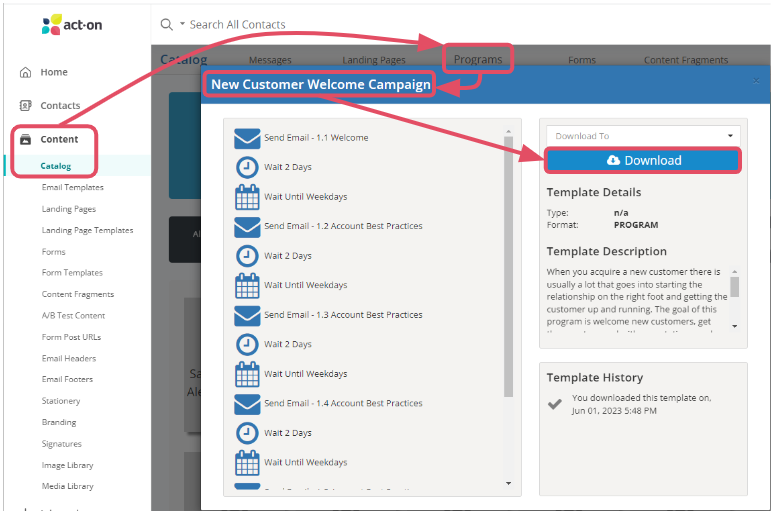The width and height of the screenshot is (774, 513).
Task: Click the act-on logo
Action: (72, 24)
